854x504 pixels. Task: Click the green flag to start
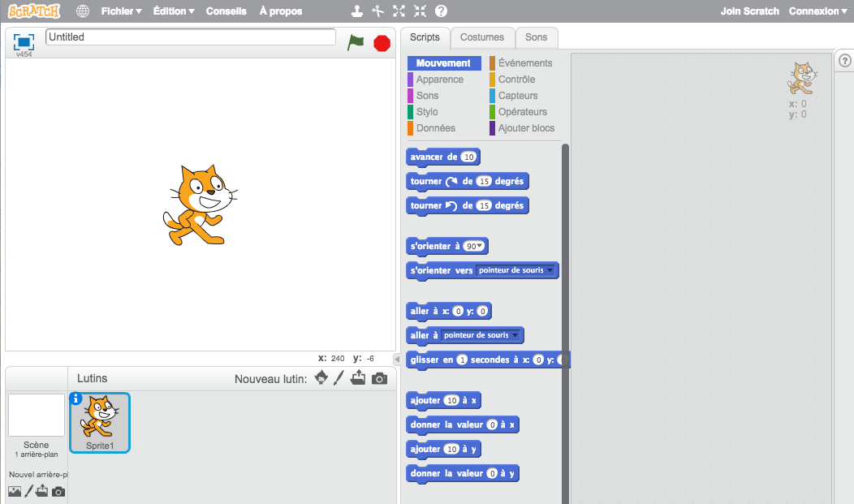pos(356,42)
